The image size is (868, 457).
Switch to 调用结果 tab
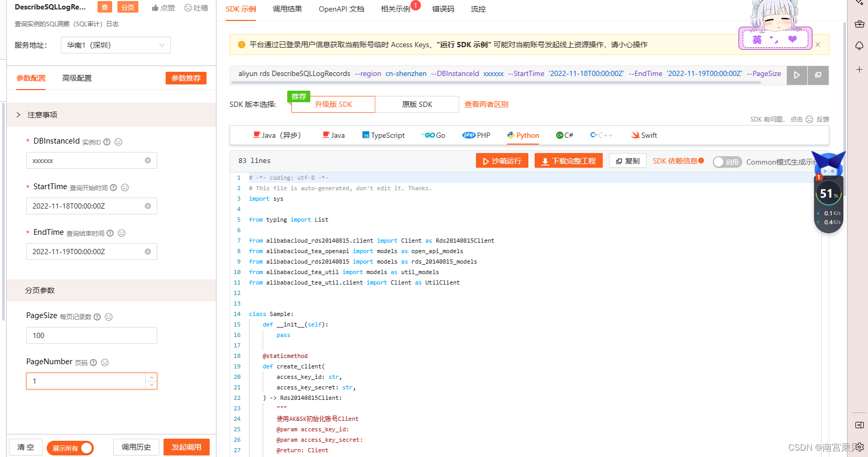tap(287, 9)
